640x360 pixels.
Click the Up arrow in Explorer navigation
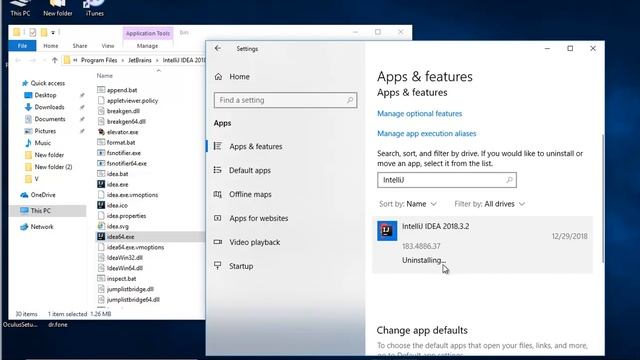coord(55,60)
